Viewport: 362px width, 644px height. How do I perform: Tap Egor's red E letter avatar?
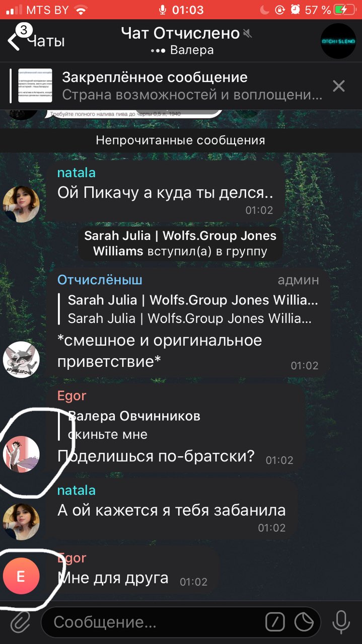coord(21,576)
